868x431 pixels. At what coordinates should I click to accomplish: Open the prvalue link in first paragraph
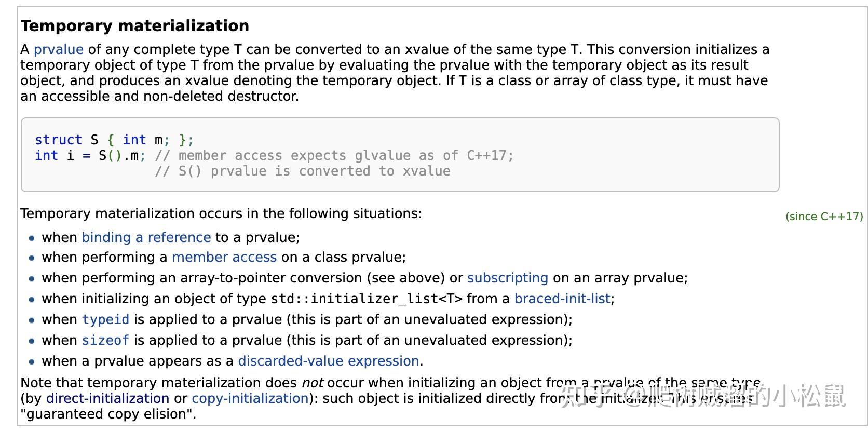tap(58, 49)
